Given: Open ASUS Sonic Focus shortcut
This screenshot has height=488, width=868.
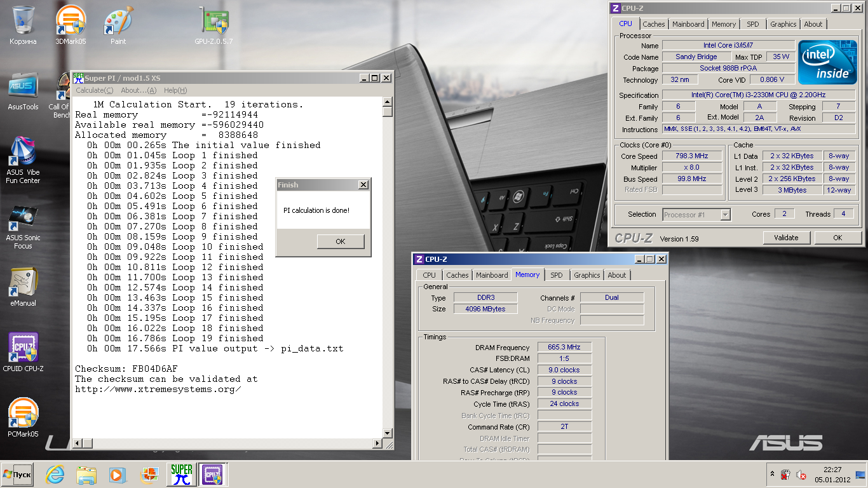Looking at the screenshot, I should pyautogui.click(x=23, y=226).
